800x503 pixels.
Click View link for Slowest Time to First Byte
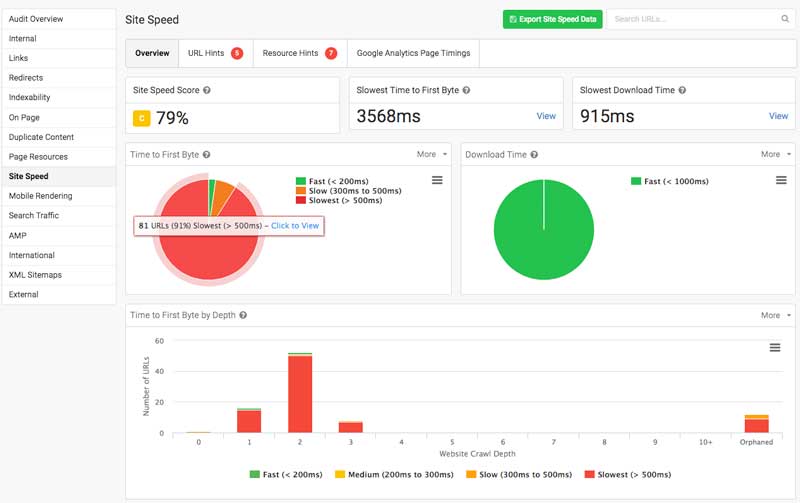pos(546,116)
